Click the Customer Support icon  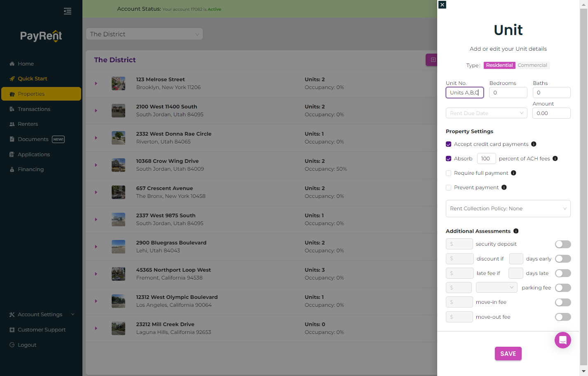pyautogui.click(x=12, y=330)
